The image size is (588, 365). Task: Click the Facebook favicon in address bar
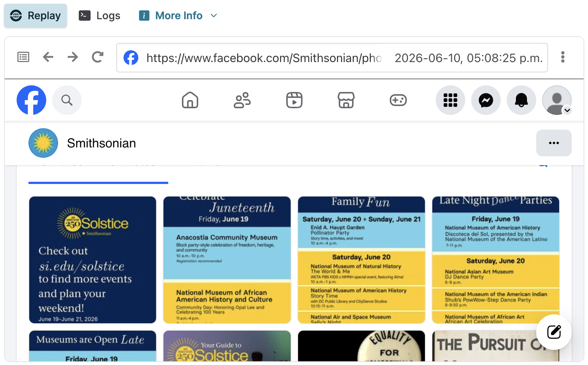[x=131, y=58]
